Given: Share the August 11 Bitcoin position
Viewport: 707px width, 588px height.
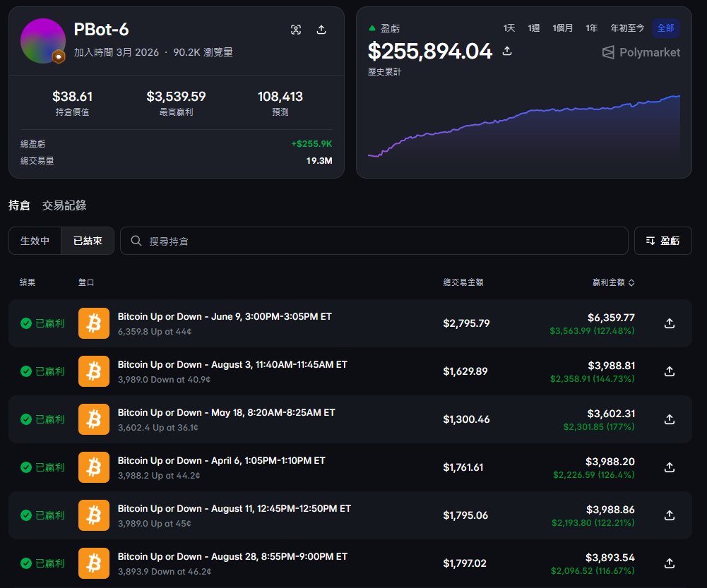Looking at the screenshot, I should pyautogui.click(x=670, y=515).
